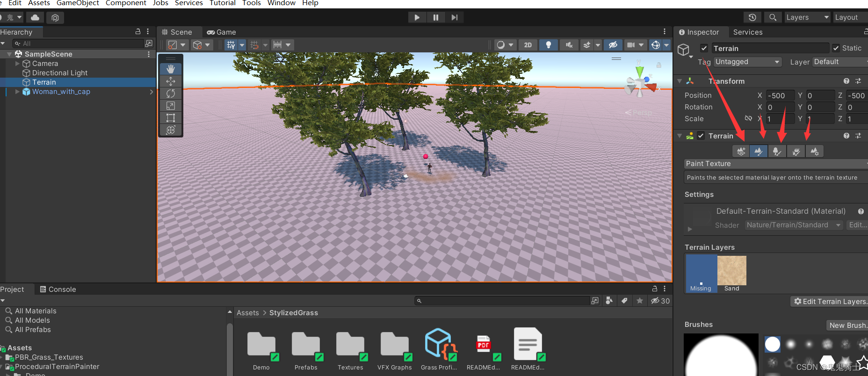
Task: Open Transform component presets icon
Action: pos(858,81)
